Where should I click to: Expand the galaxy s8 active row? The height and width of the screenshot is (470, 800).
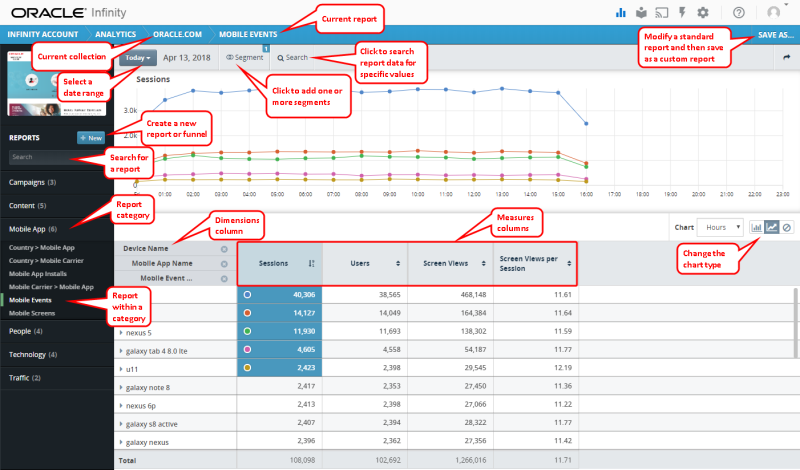tap(121, 424)
